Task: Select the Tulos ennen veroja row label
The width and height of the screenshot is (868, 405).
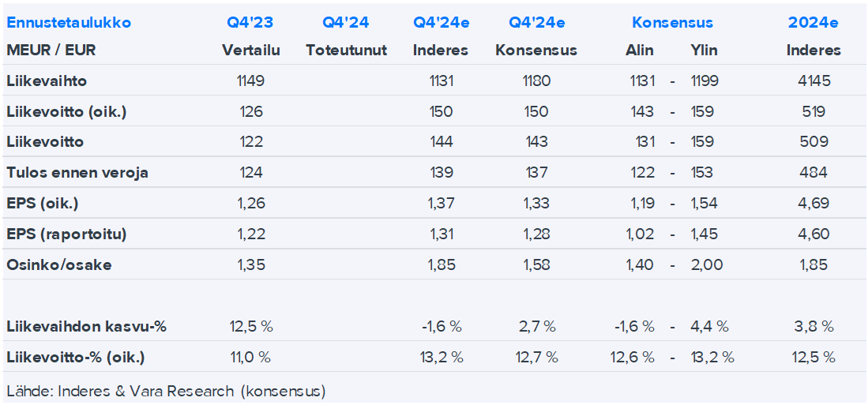Action: coord(77,172)
